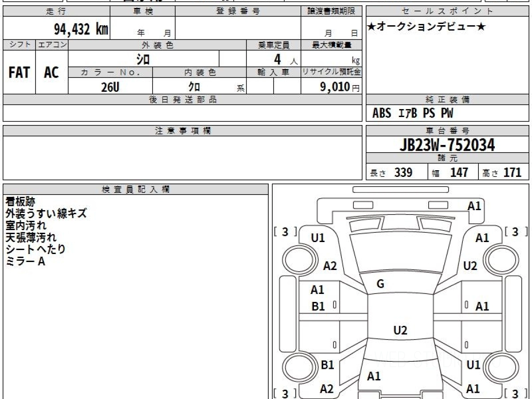Image resolution: width=532 pixels, height=399 pixels.
Task: Click the height value 高さ 171
Action: pyautogui.click(x=502, y=172)
